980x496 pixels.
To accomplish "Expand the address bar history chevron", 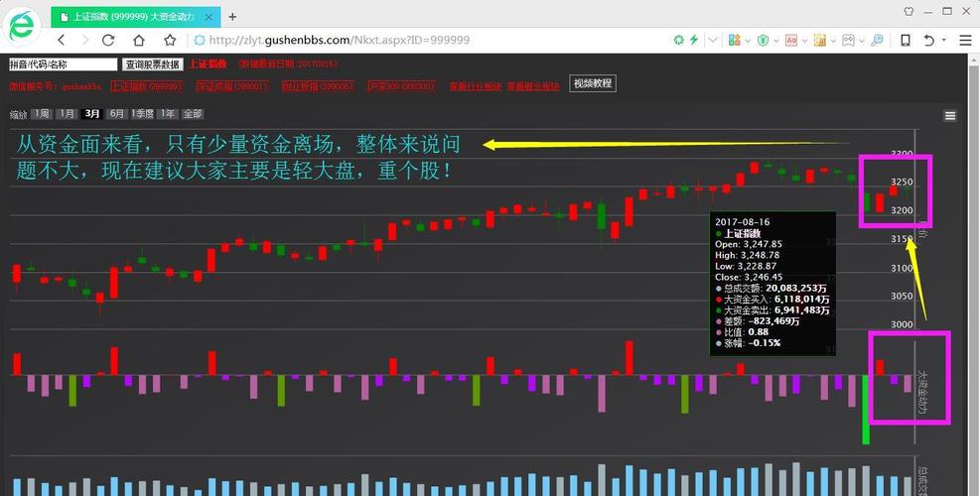I will coord(713,40).
